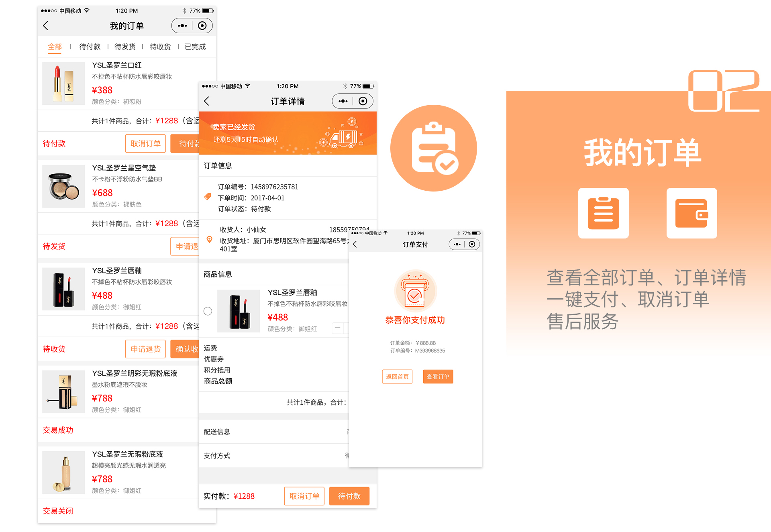
Task: Go back from the 订单支付 screen
Action: 355,244
